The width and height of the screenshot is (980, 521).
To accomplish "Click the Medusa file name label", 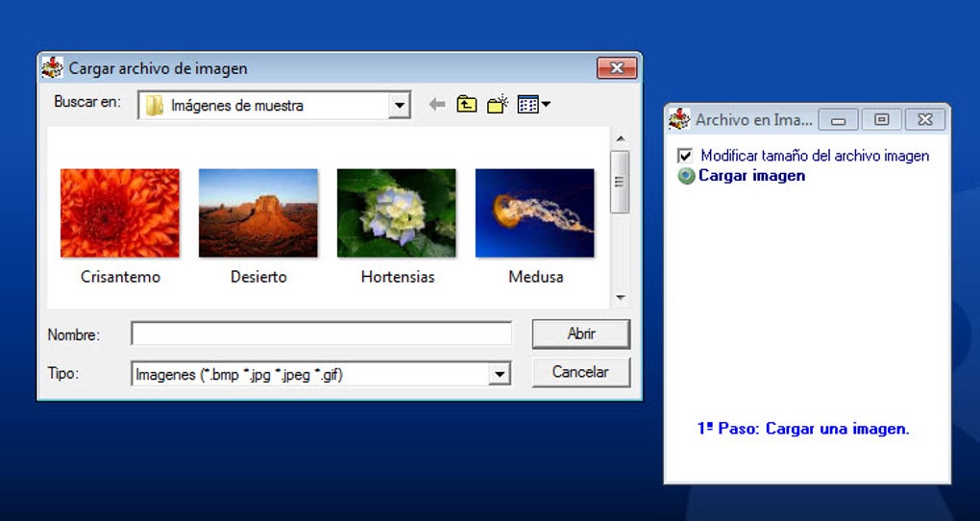I will click(535, 277).
